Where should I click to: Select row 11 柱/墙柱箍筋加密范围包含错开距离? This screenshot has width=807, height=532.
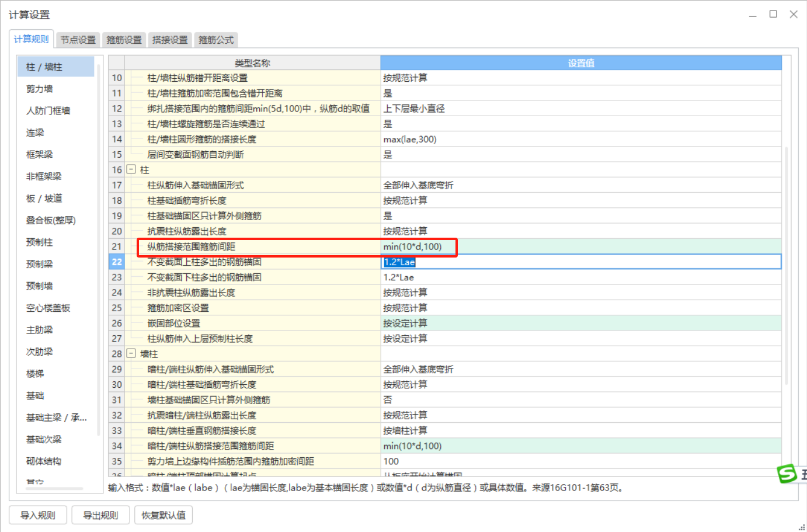click(x=214, y=93)
